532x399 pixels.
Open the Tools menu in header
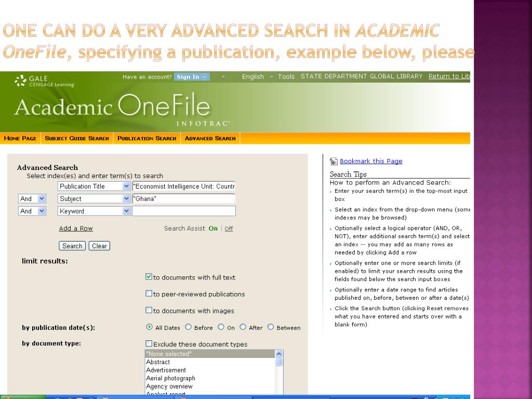point(286,77)
